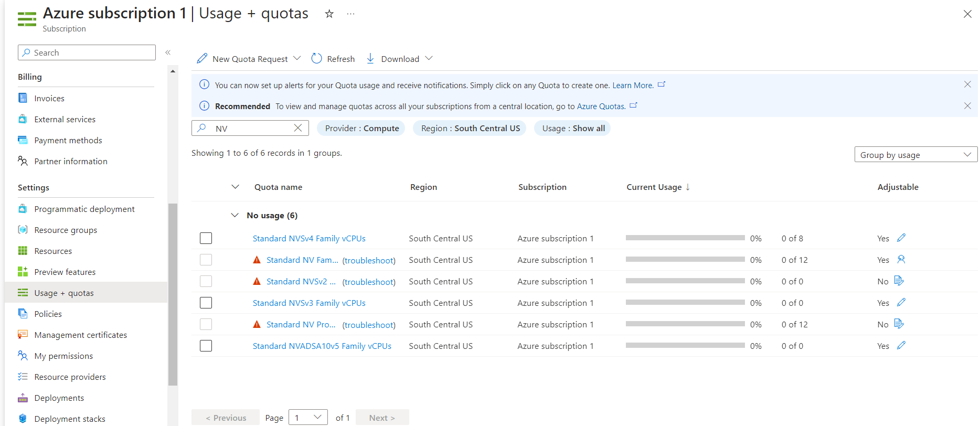Open Standard NVADSA10v5 Family vCPUs link
The image size is (980, 426).
[x=322, y=346]
